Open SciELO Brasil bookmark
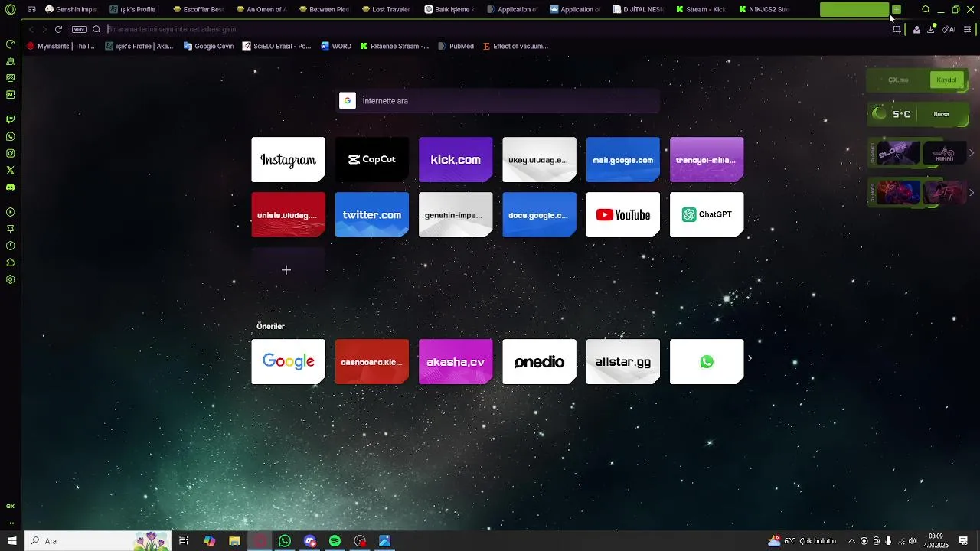The height and width of the screenshot is (551, 980). coord(277,46)
